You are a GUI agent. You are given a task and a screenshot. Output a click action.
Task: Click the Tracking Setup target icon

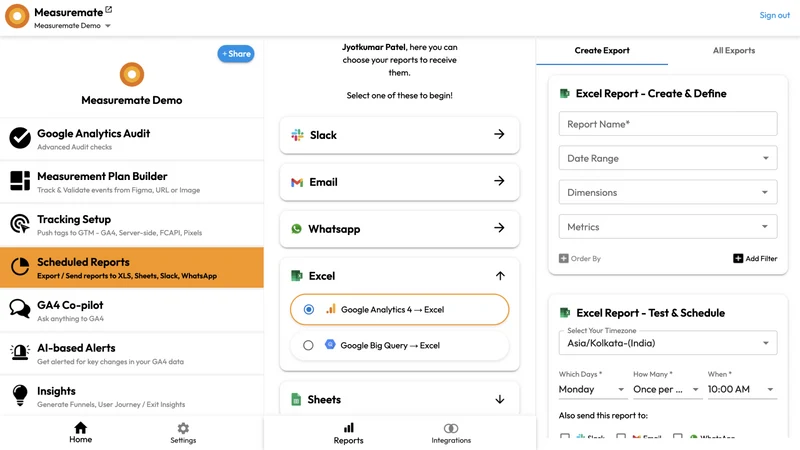pyautogui.click(x=20, y=223)
